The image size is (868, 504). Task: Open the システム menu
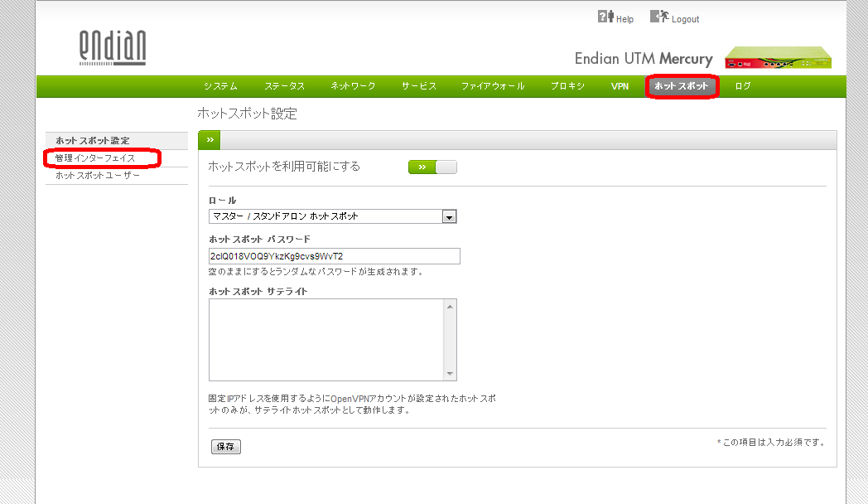(x=220, y=86)
